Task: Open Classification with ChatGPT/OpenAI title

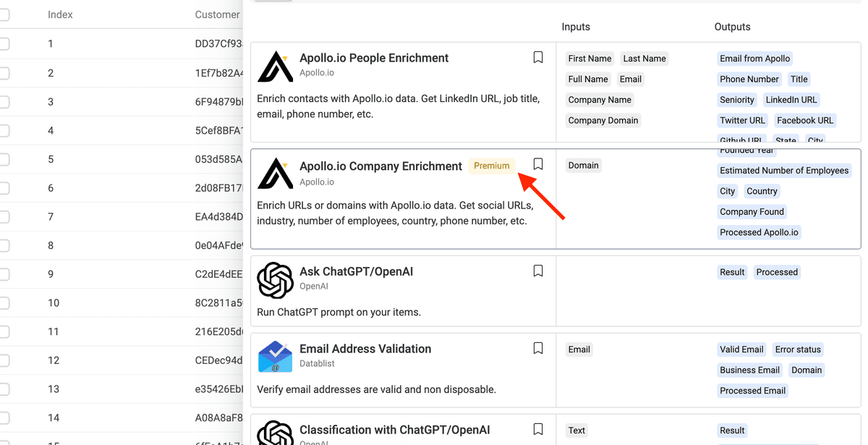Action: click(394, 430)
